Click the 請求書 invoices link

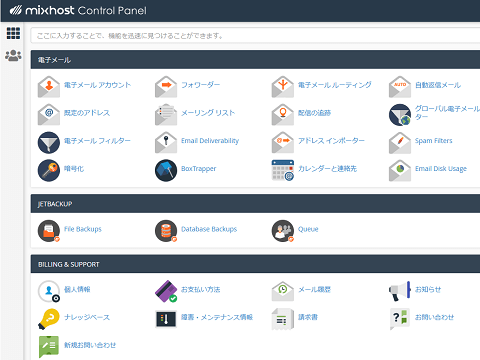pos(308,317)
